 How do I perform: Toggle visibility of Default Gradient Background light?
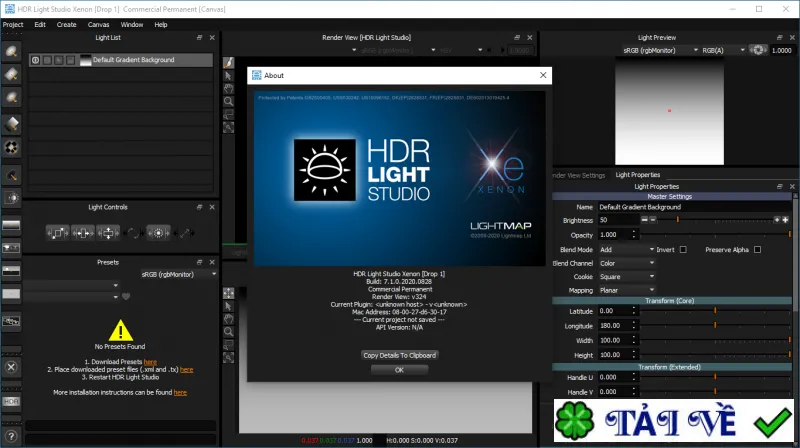click(x=35, y=60)
